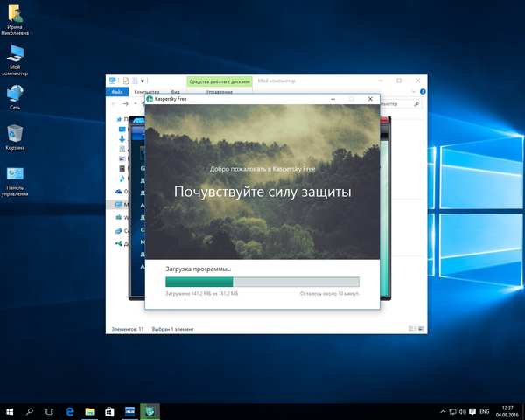Expand the Explorer ribbon chevron

414,91
